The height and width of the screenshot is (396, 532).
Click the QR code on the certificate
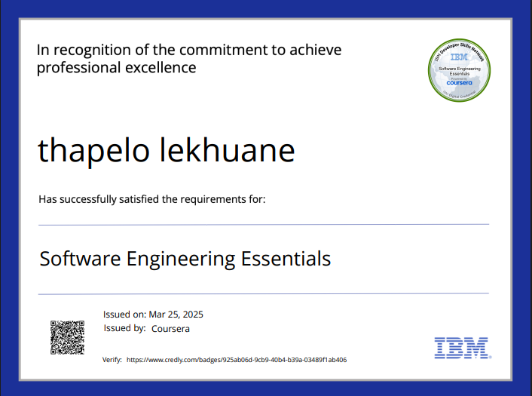pyautogui.click(x=67, y=337)
